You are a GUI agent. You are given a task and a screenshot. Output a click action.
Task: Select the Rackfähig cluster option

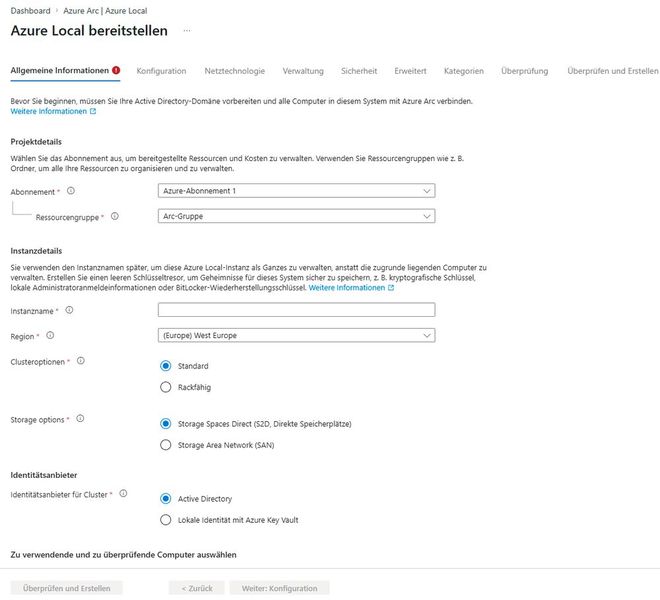[x=166, y=387]
